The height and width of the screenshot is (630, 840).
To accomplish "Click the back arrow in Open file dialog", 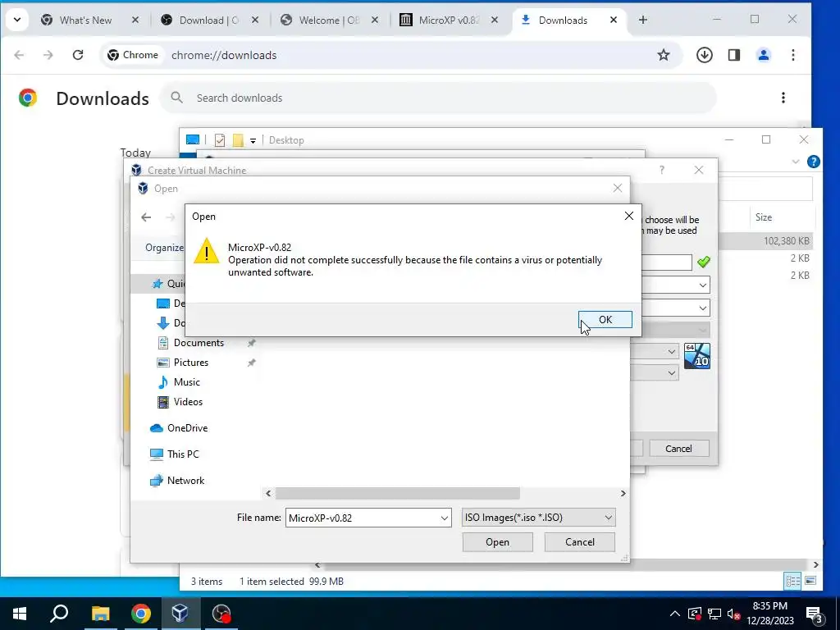I will point(146,217).
